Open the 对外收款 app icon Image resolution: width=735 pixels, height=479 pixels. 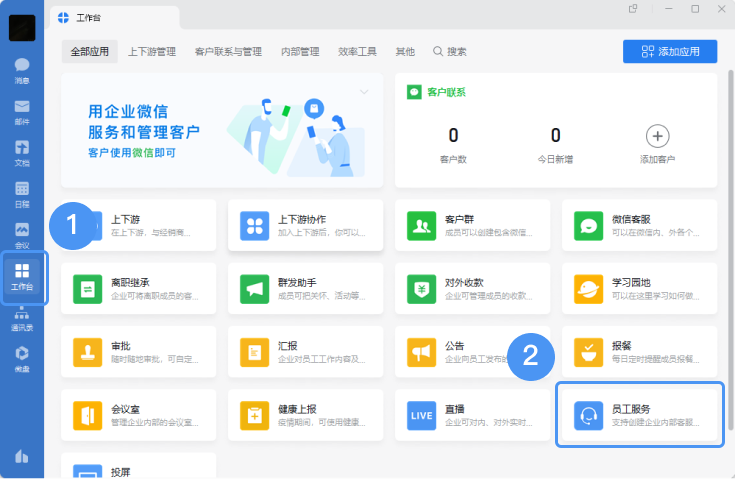421,289
